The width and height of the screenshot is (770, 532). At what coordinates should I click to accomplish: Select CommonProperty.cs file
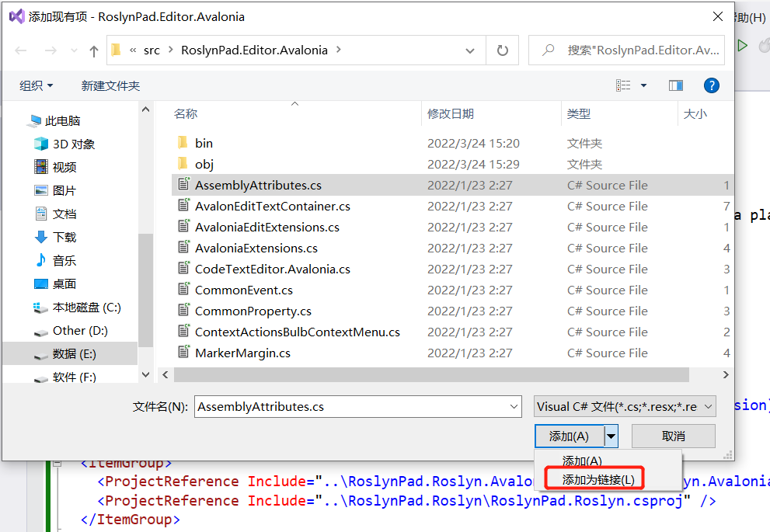click(x=253, y=311)
